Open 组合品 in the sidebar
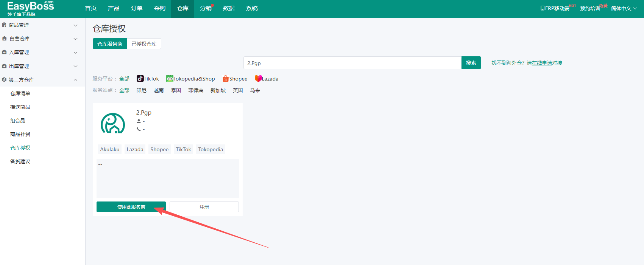This screenshot has height=265, width=644. point(18,121)
